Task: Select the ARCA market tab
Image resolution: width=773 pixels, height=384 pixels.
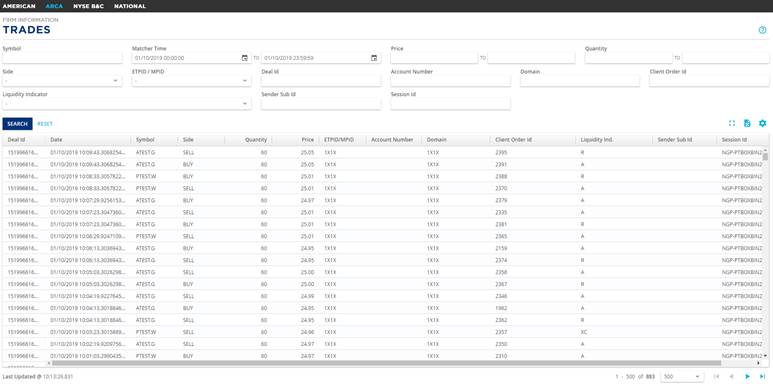Action: [54, 6]
